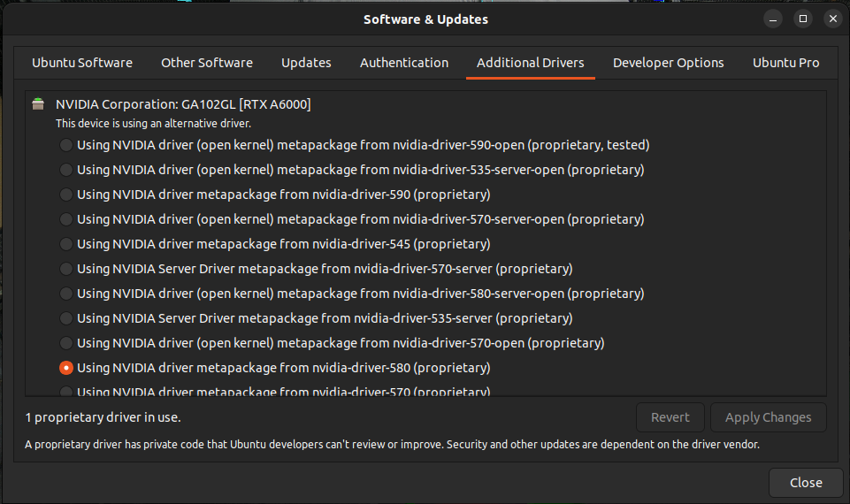Click the Apply Changes button
This screenshot has width=850, height=504.
[768, 417]
